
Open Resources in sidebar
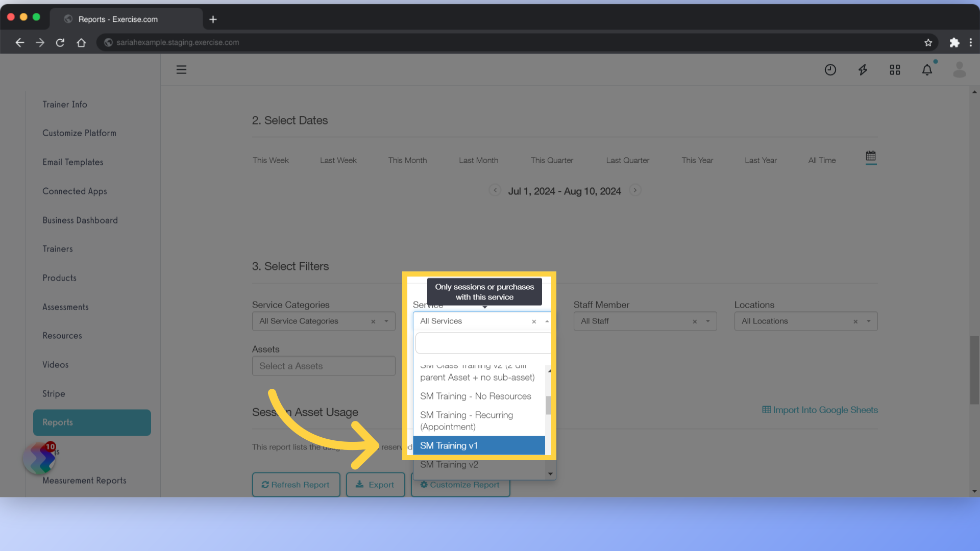point(62,335)
